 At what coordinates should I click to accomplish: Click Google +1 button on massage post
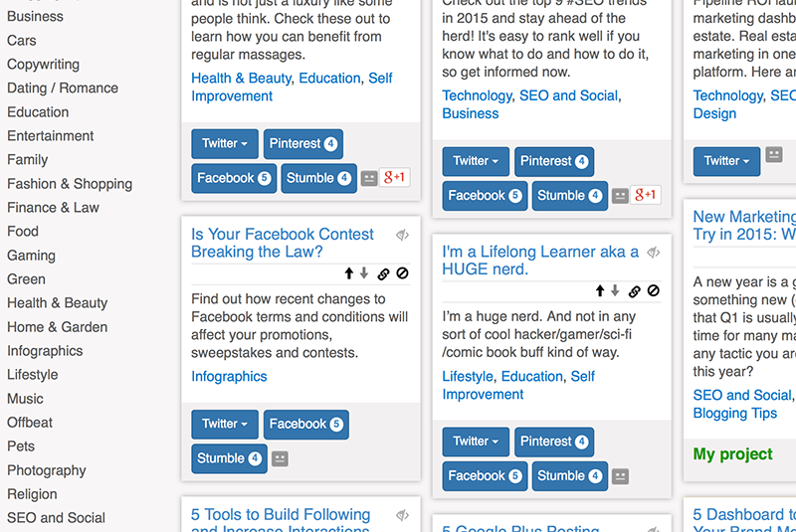tap(394, 178)
